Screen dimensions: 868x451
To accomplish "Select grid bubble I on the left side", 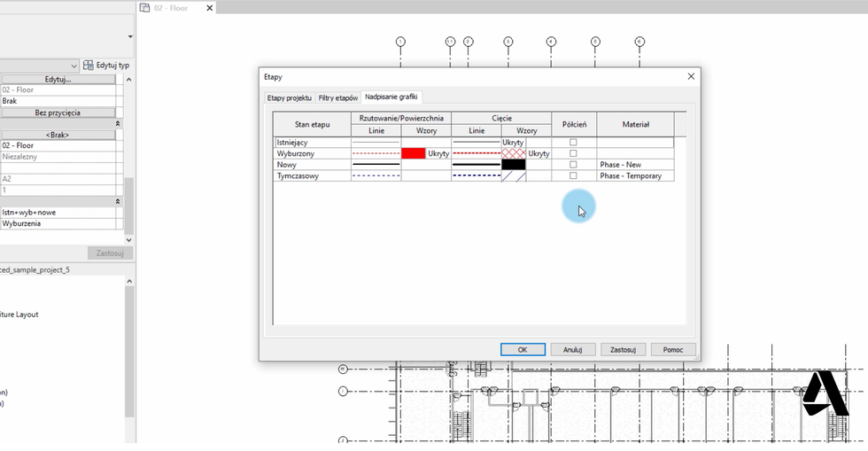I will pos(343,391).
